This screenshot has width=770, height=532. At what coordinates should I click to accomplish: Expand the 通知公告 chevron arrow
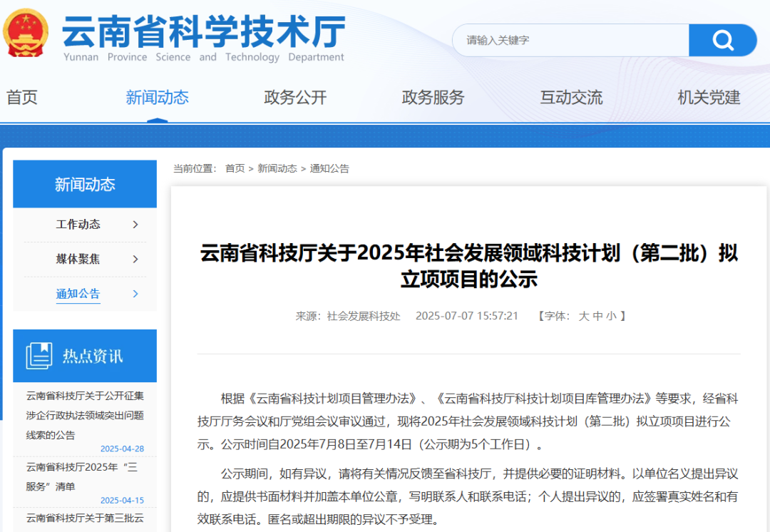click(x=135, y=294)
